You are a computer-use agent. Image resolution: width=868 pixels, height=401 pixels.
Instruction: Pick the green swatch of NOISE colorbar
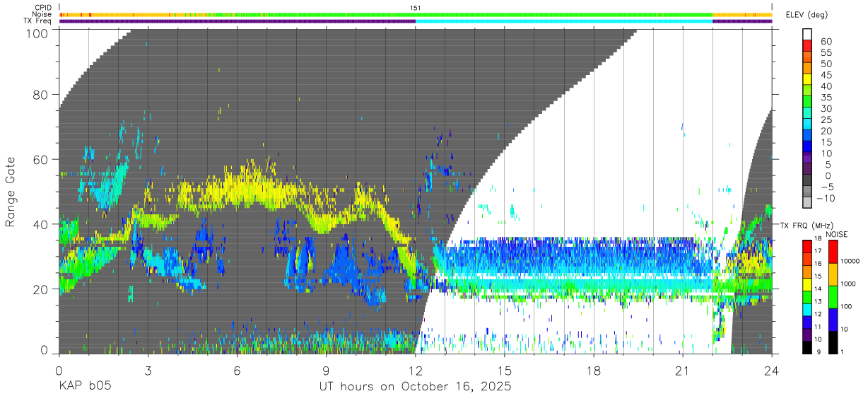832,296
